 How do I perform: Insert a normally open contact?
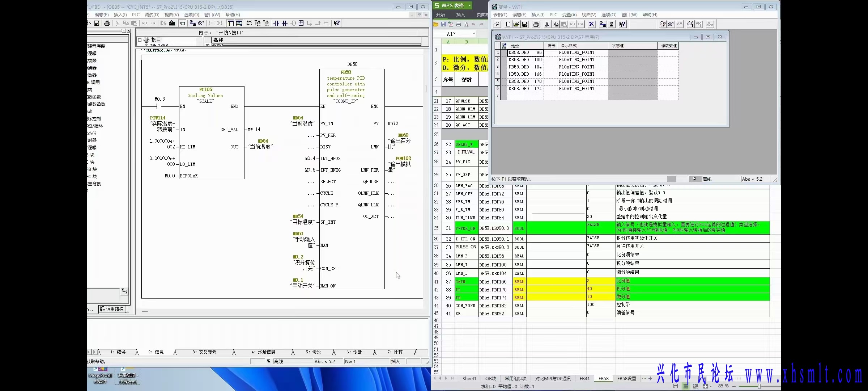point(276,23)
